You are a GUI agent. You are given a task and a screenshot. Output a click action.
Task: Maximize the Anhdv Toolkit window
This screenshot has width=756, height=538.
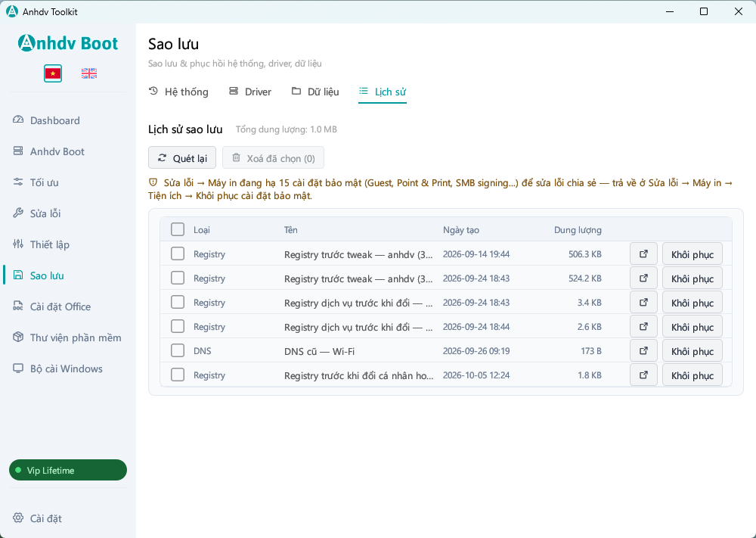point(704,11)
